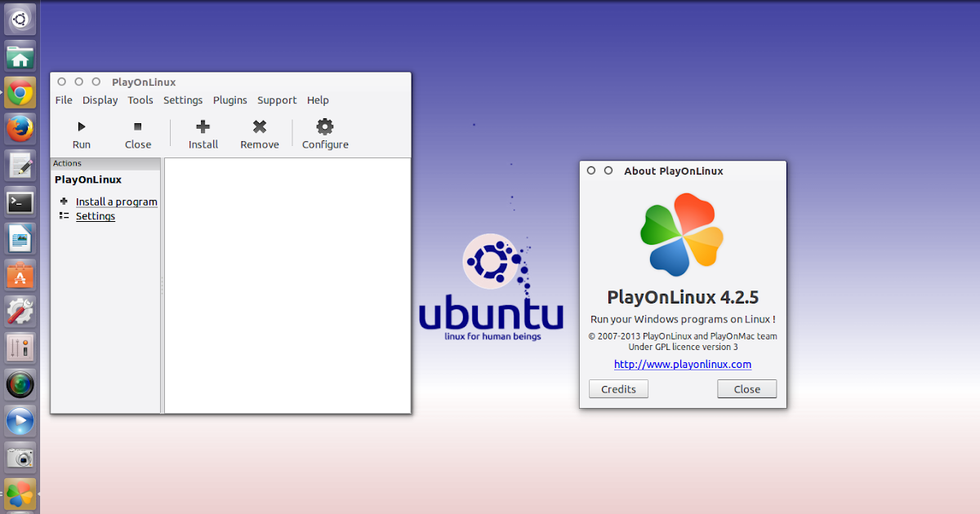The height and width of the screenshot is (514, 980).
Task: Click the 'Under GPL licence version 3' text
Action: (683, 347)
